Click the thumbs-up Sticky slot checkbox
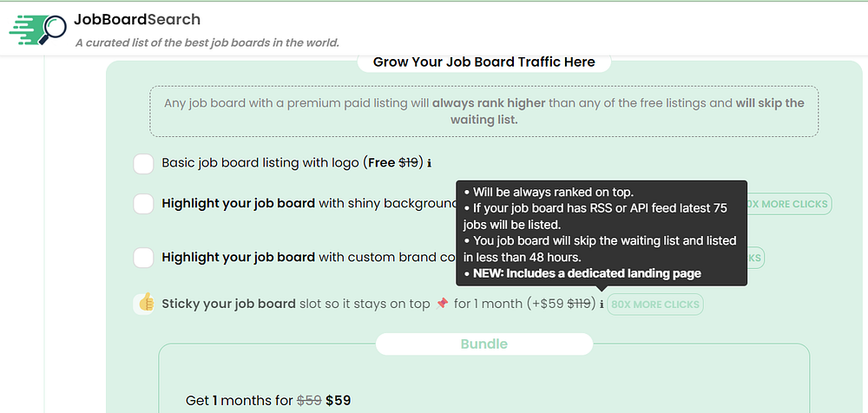868x413 pixels. [x=144, y=304]
